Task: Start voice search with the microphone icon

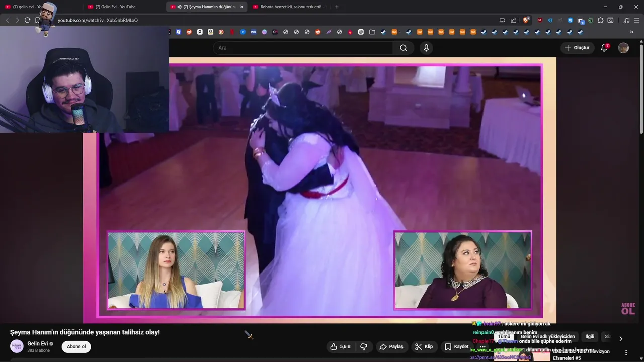Action: (426, 48)
